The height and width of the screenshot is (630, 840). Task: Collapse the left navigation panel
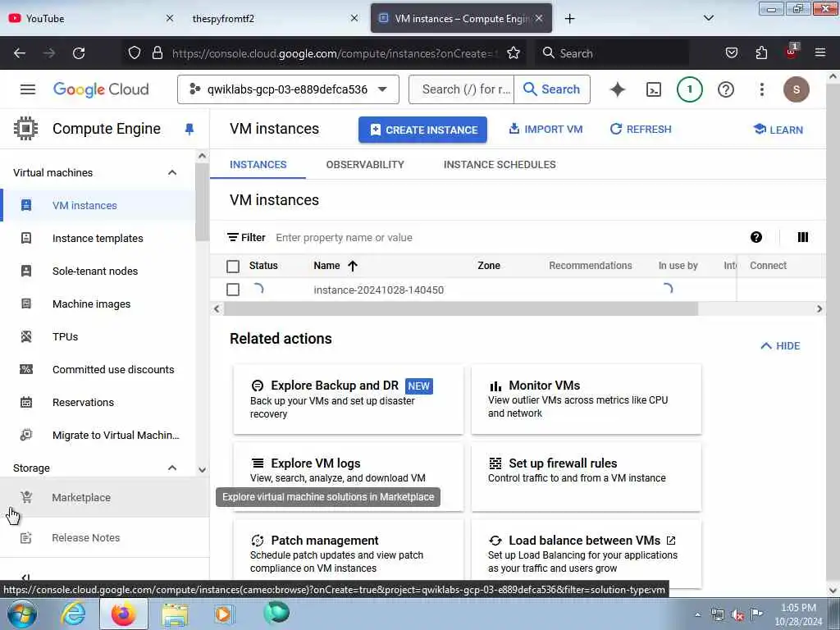point(25,577)
